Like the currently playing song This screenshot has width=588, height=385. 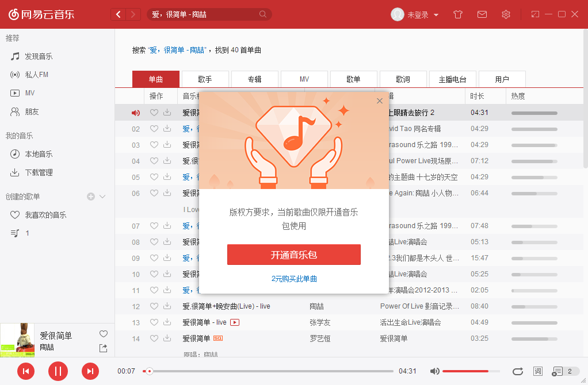(x=104, y=334)
